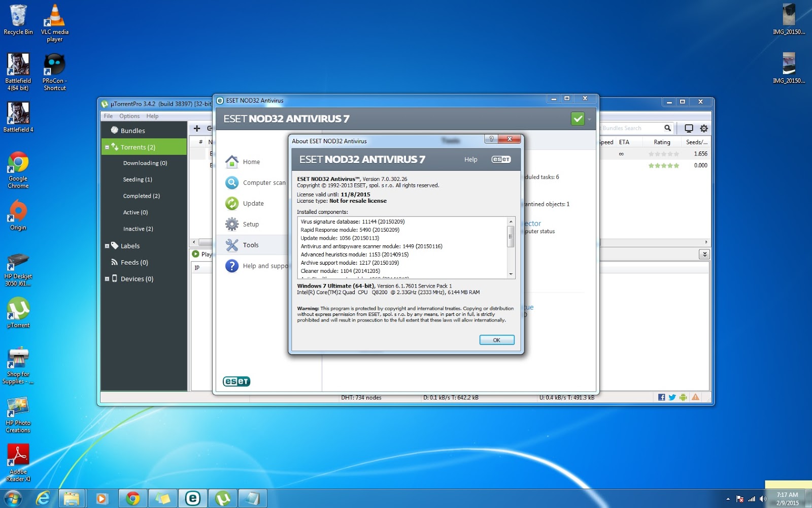Launch VLC media player desktop shortcut
The image size is (812, 508).
[55, 23]
